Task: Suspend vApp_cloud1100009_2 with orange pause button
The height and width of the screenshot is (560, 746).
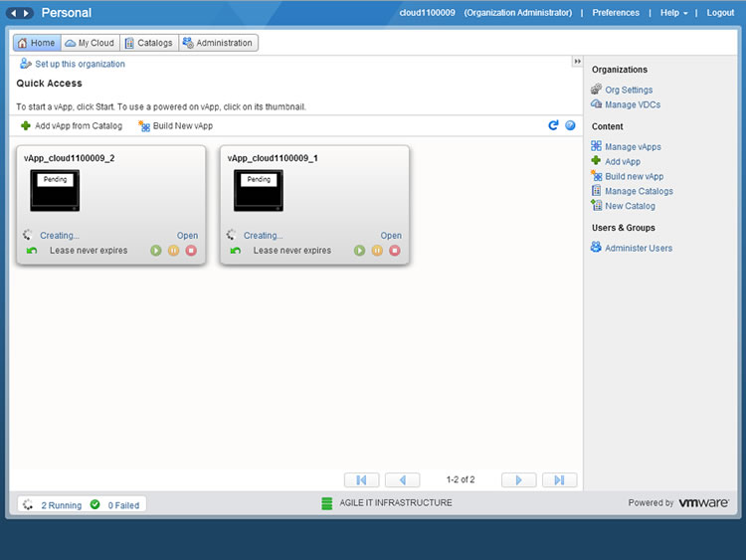Action: [x=174, y=251]
